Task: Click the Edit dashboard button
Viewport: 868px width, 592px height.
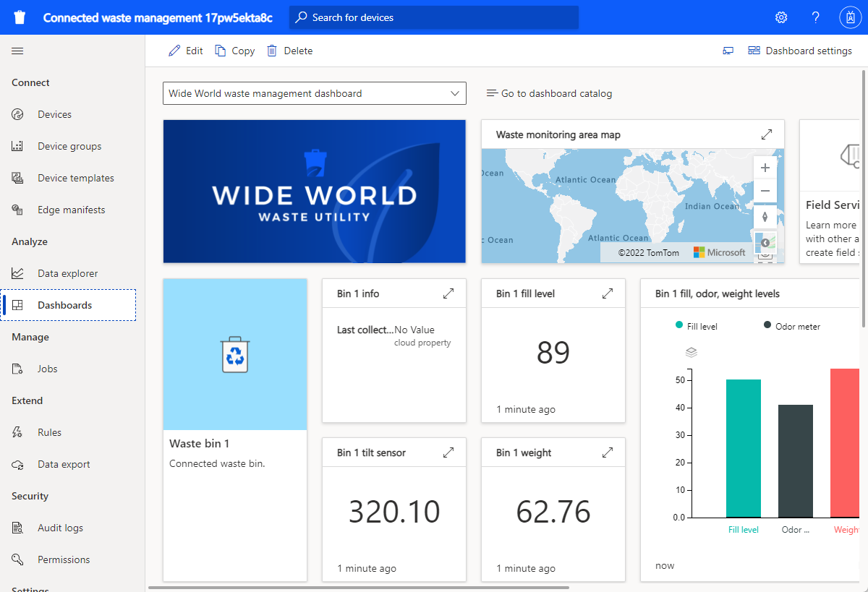Action: [186, 51]
